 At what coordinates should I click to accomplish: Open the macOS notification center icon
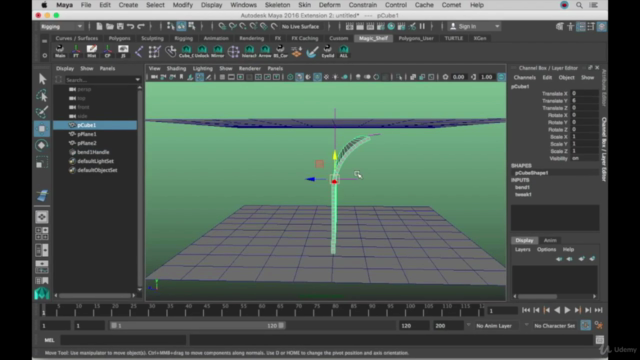coord(593,5)
